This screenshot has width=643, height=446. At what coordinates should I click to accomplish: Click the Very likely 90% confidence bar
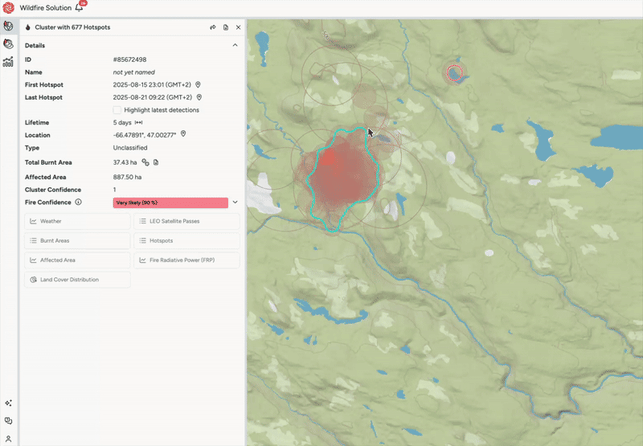(171, 203)
